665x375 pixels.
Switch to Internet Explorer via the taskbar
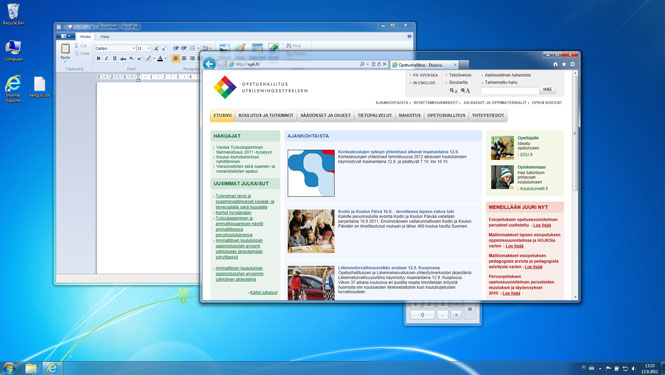point(52,368)
